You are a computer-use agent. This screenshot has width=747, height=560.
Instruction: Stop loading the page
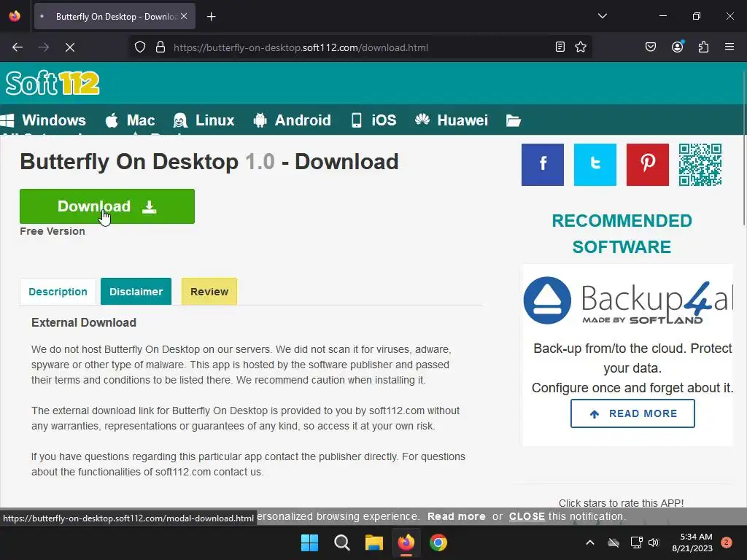tap(70, 47)
